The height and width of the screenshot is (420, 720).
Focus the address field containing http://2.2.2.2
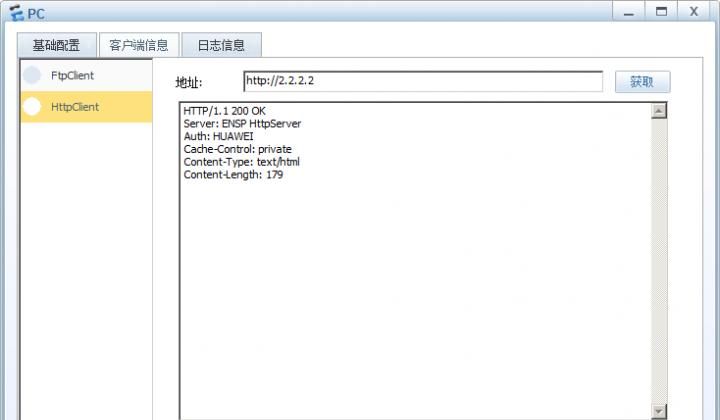coord(422,82)
